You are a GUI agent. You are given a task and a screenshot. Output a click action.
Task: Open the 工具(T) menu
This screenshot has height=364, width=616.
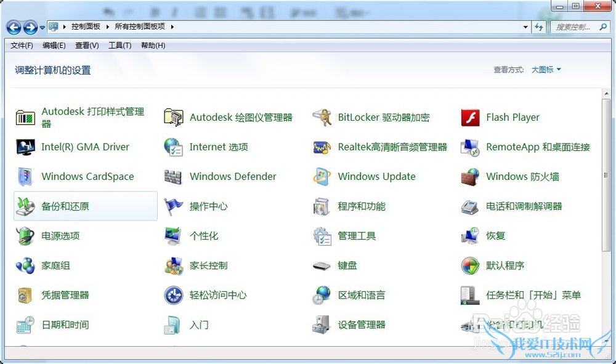coord(120,46)
